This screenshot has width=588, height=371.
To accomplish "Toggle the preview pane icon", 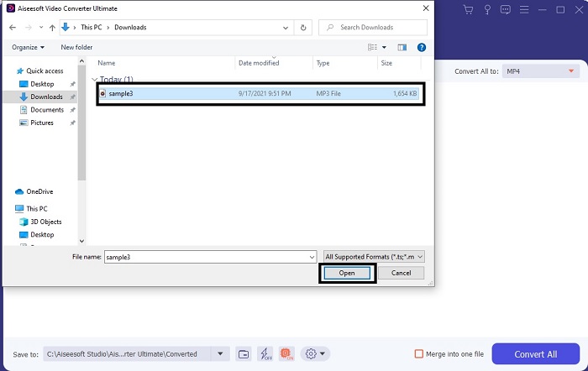I will [402, 47].
